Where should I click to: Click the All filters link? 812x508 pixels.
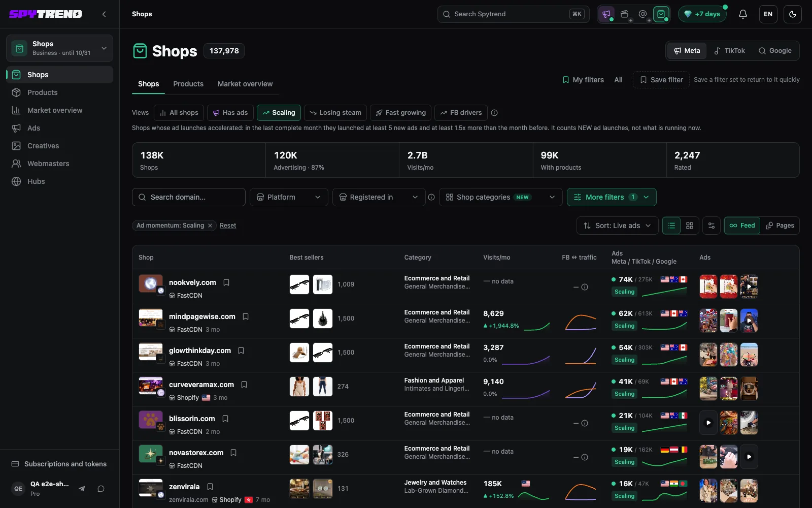click(x=618, y=80)
